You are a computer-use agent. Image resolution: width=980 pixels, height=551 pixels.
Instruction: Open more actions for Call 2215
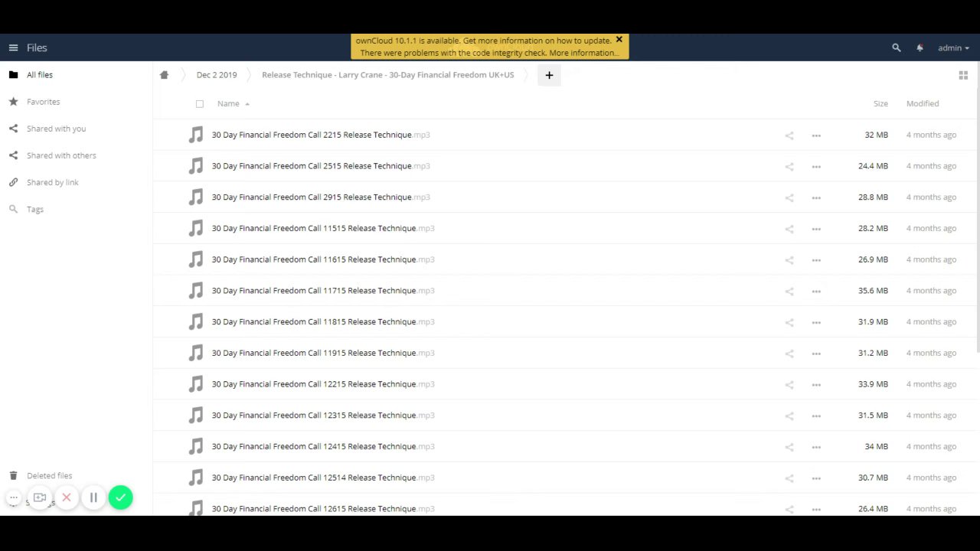pos(816,135)
